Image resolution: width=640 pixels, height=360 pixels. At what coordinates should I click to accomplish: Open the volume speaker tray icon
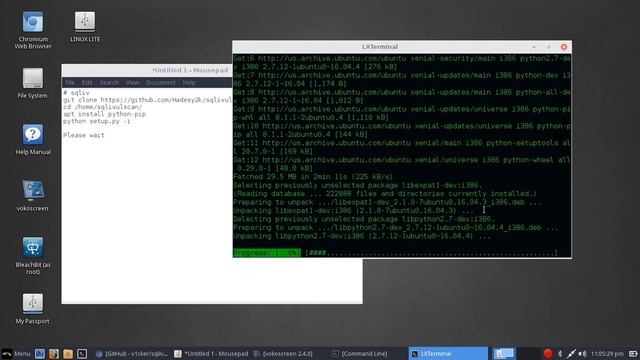(x=582, y=353)
